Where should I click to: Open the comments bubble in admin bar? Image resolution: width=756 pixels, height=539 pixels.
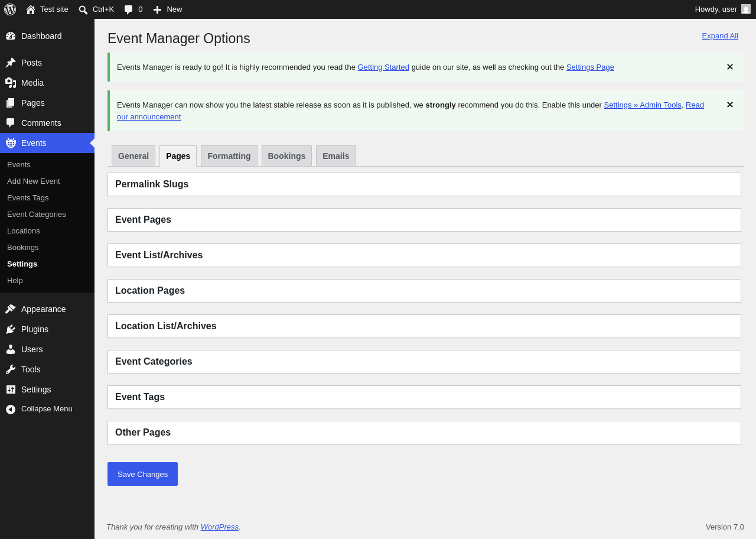coord(129,9)
